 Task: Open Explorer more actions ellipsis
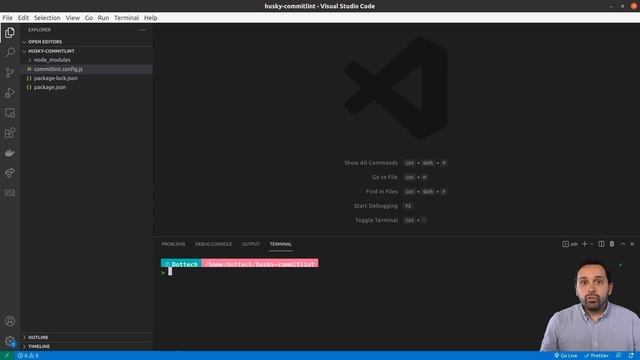coord(143,30)
